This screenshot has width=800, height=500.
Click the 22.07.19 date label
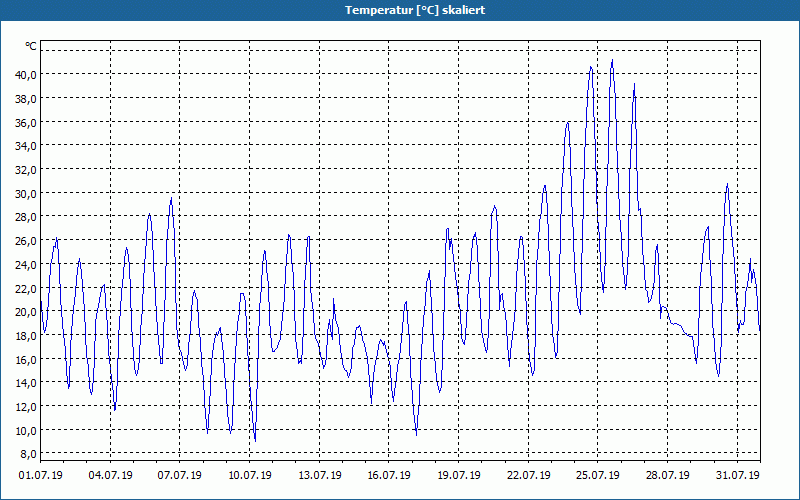[x=529, y=475]
